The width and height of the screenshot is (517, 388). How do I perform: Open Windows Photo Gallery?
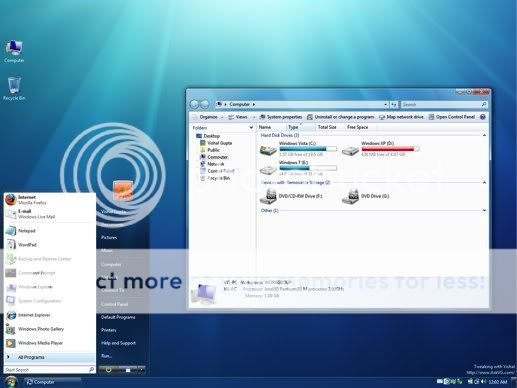tap(49, 329)
